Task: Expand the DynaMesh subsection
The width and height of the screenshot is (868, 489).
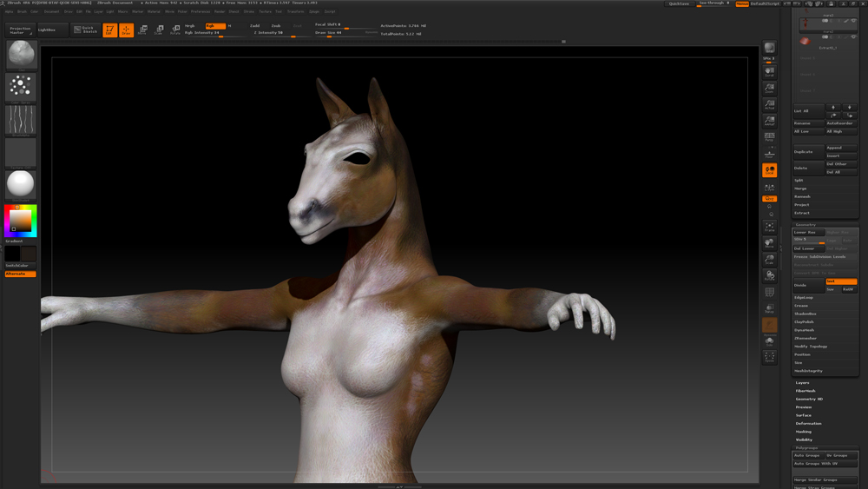Action: 805,330
